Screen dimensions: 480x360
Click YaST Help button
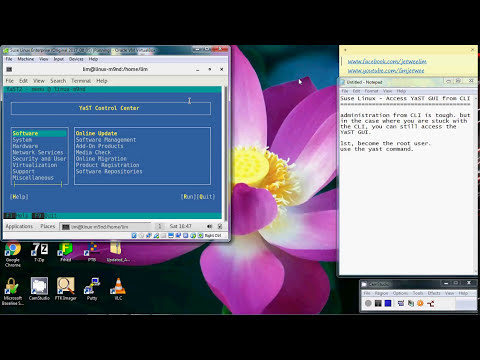point(19,197)
